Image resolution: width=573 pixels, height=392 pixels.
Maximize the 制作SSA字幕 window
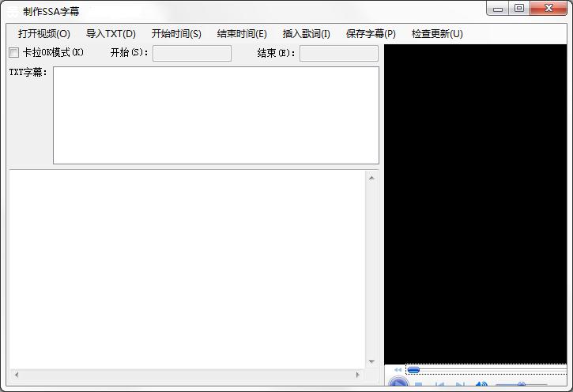tap(519, 9)
